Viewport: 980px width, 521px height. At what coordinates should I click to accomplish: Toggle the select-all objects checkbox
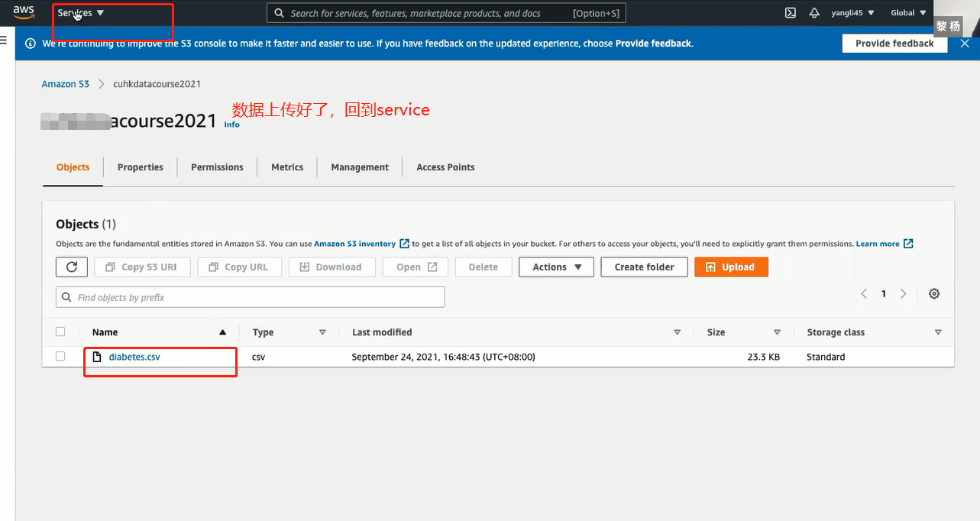pos(60,332)
